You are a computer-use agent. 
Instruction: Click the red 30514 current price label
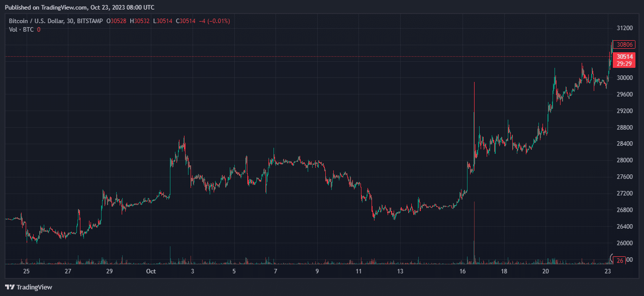point(624,57)
